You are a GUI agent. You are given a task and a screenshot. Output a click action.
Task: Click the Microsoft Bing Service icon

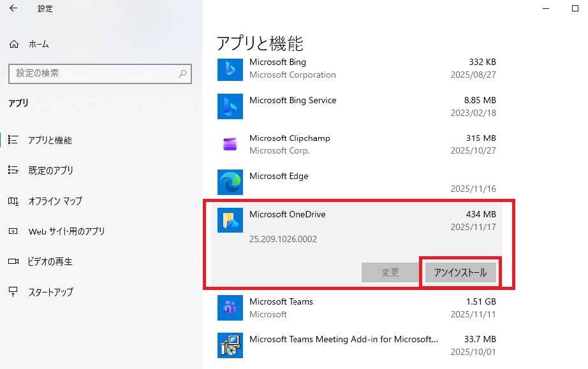click(230, 106)
